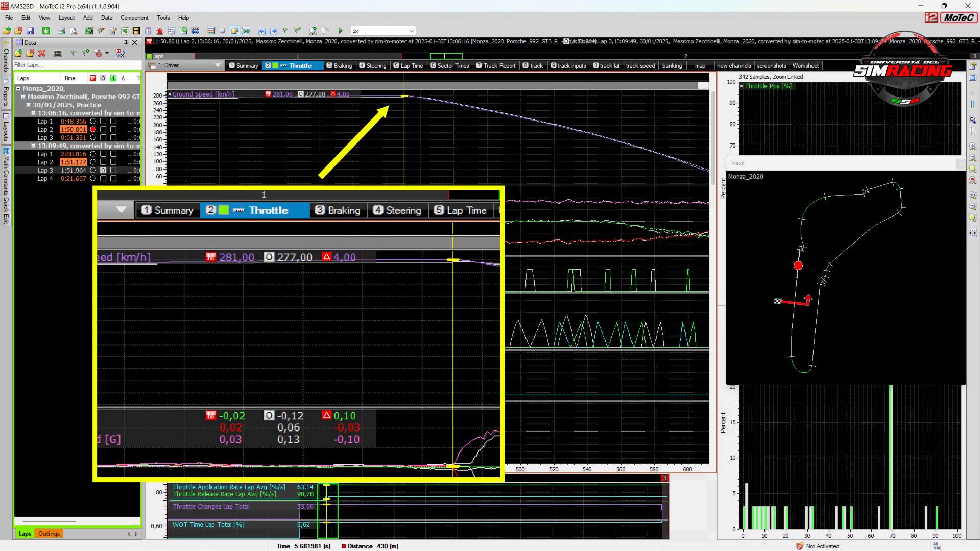Click the Save icon in main toolbar
The image size is (980, 551).
click(30, 31)
